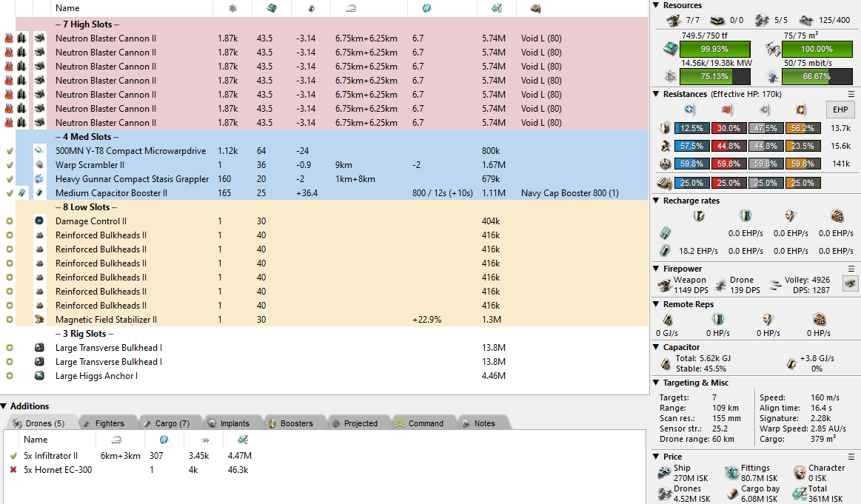The height and width of the screenshot is (504, 861).
Task: Click the Large Higgs Anchor I rig icon
Action: [39, 376]
